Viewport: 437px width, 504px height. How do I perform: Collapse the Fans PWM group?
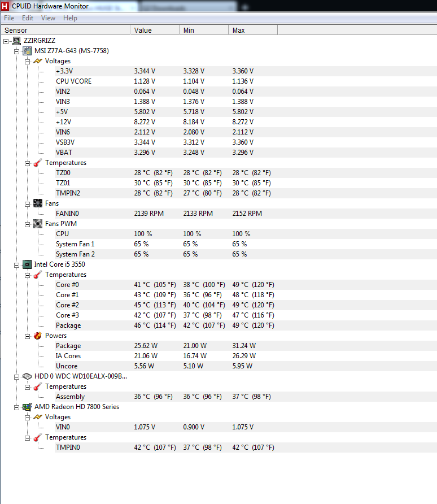pos(27,224)
